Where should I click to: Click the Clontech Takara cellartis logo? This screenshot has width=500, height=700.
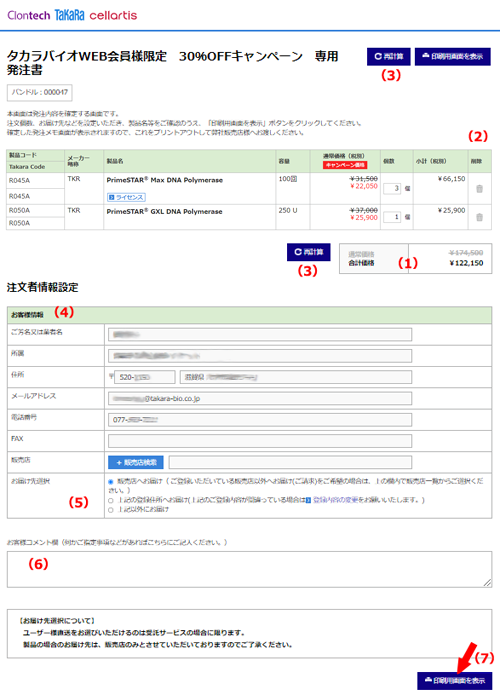pyautogui.click(x=72, y=15)
